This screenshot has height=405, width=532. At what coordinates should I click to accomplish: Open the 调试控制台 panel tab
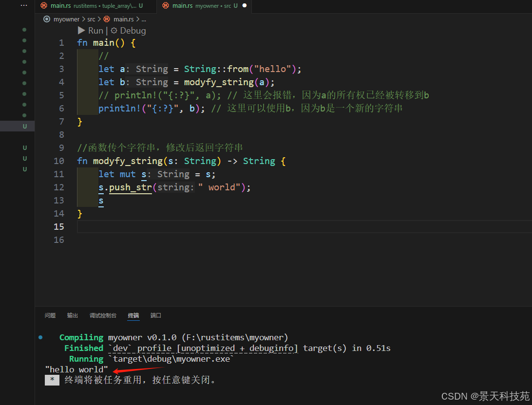[103, 315]
